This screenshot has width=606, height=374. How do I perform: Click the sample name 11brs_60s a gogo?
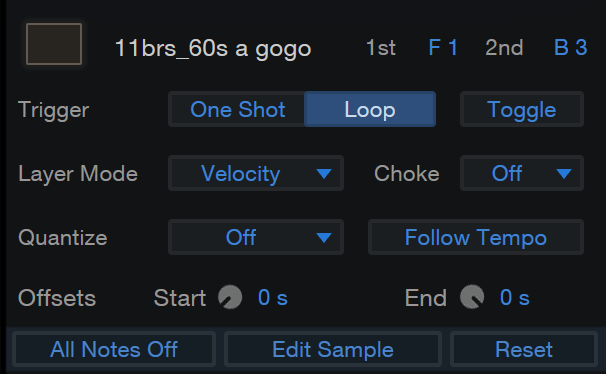click(x=213, y=48)
